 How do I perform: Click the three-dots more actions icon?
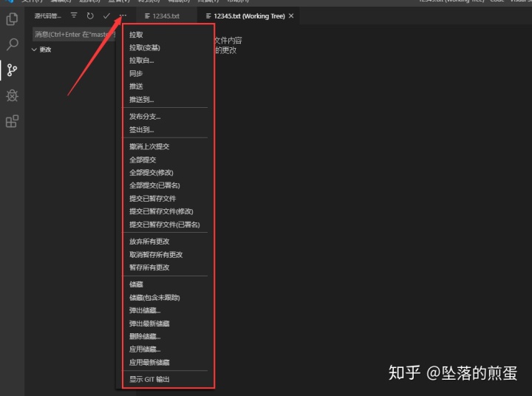point(123,16)
